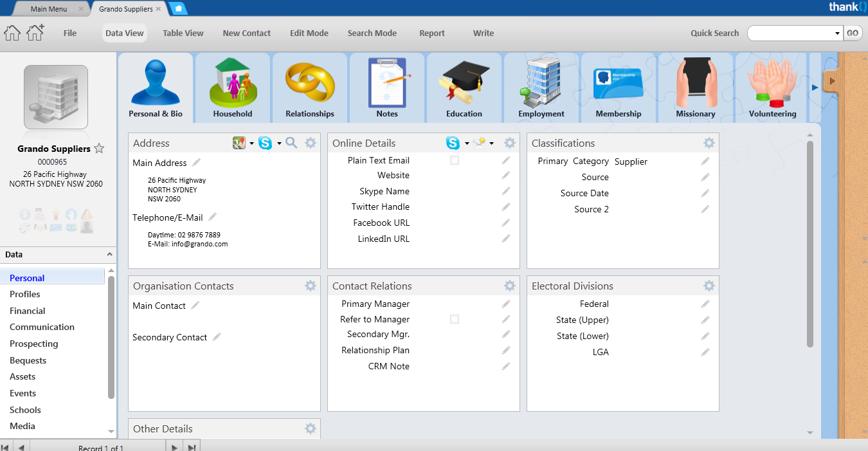The image size is (868, 451).
Task: Open the Write menu
Action: [x=484, y=33]
